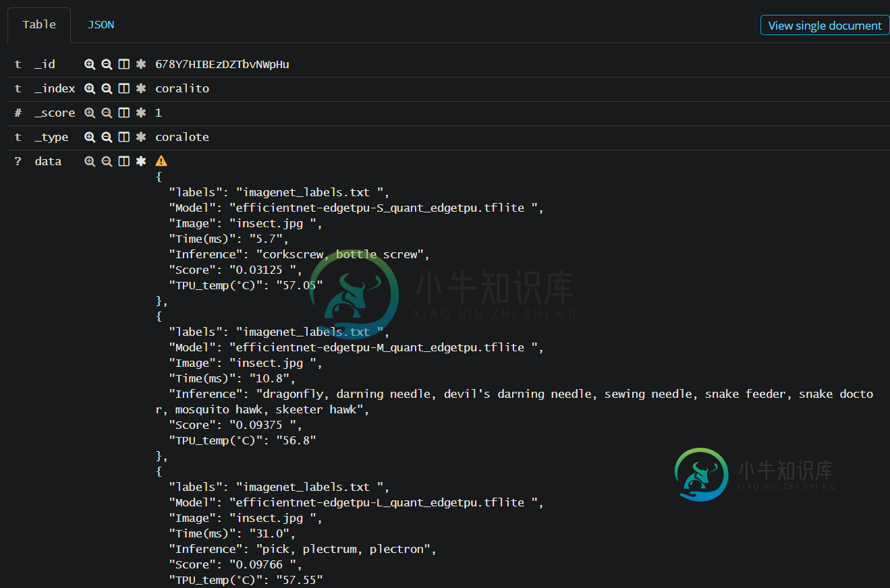Click the Score 0.09766 line
Image resolution: width=890 pixels, height=588 pixels.
point(235,564)
